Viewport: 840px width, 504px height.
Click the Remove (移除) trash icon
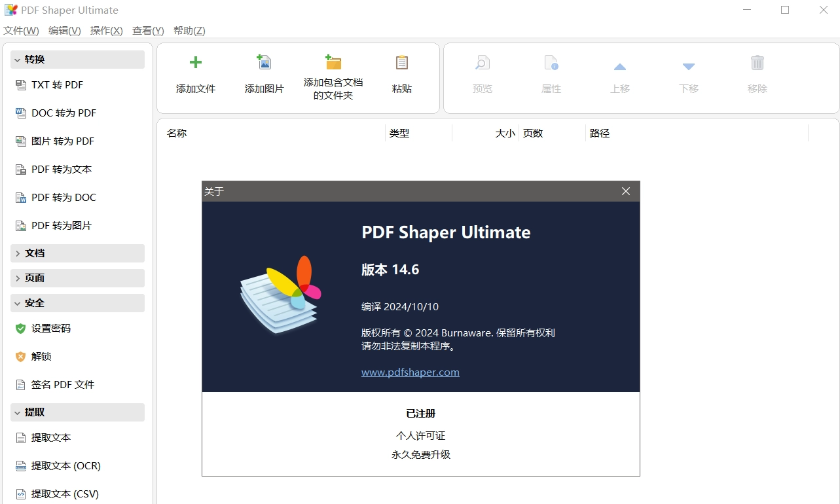tap(758, 63)
